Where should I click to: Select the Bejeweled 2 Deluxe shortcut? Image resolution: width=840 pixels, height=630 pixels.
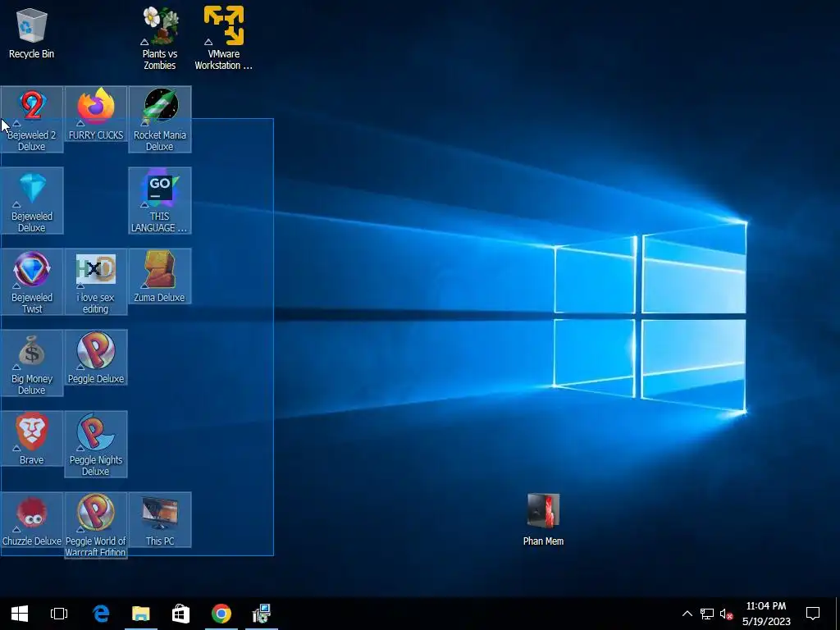click(x=32, y=120)
